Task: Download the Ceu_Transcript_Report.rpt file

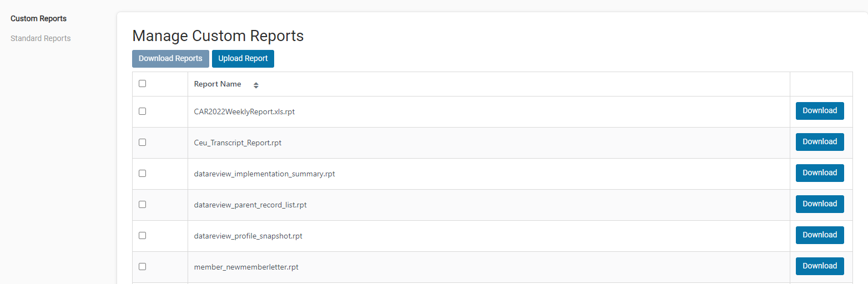Action: pos(820,142)
